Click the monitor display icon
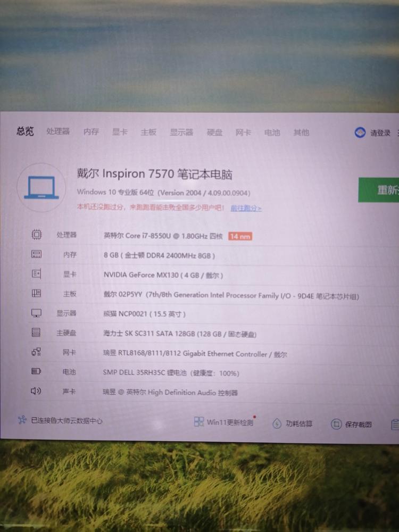 click(x=36, y=313)
